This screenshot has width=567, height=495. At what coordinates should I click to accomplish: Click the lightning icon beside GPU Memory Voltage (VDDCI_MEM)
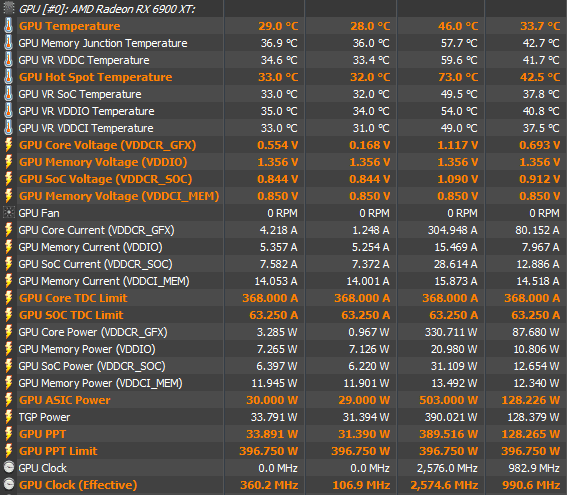(x=8, y=196)
